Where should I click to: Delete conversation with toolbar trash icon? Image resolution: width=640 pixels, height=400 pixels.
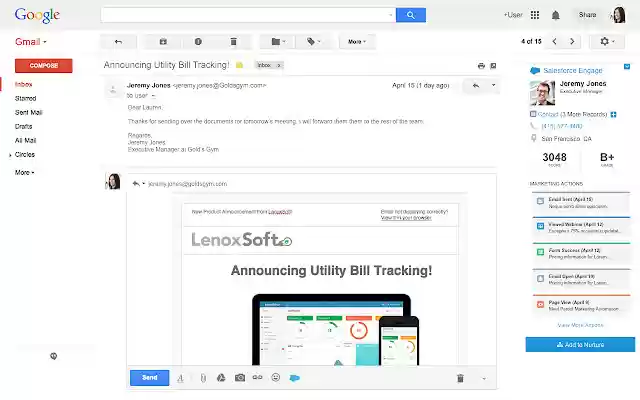(x=233, y=42)
